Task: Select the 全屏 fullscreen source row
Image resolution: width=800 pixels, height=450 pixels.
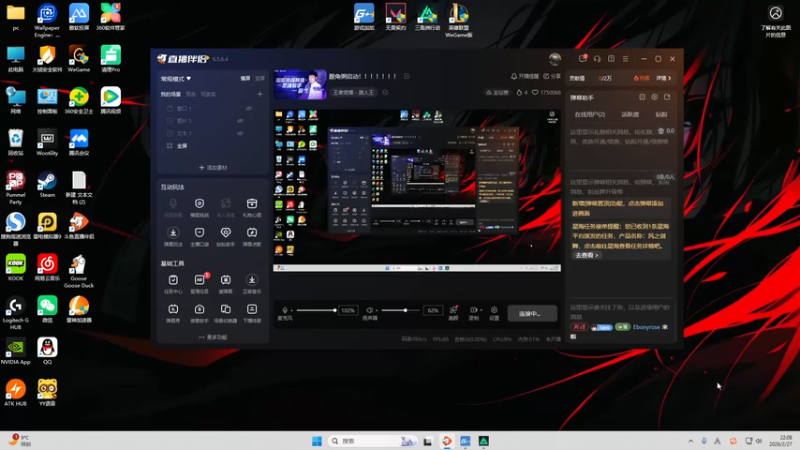Action: tap(213, 146)
